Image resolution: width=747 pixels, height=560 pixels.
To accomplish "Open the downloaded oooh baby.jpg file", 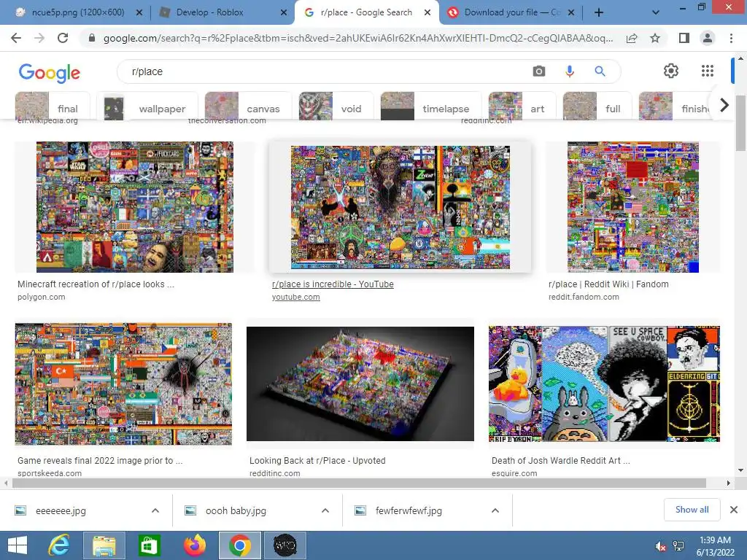I will 236,511.
